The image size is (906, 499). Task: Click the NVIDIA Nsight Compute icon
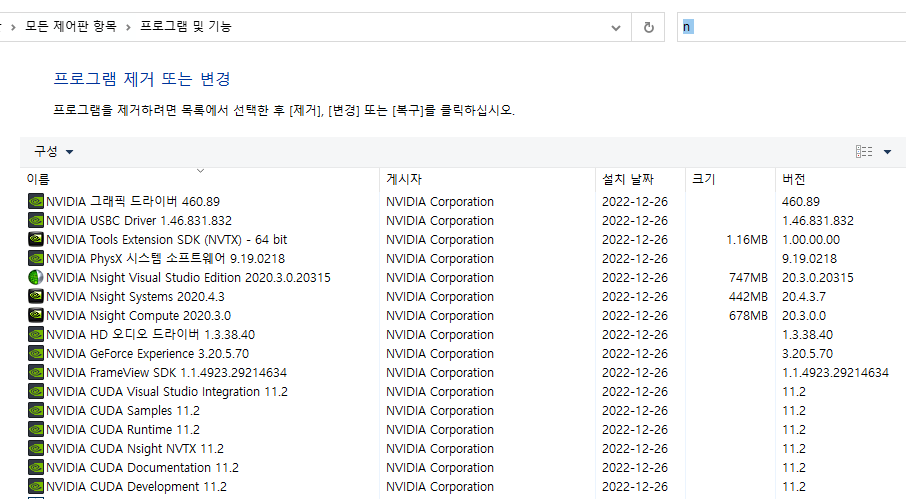click(x=36, y=315)
